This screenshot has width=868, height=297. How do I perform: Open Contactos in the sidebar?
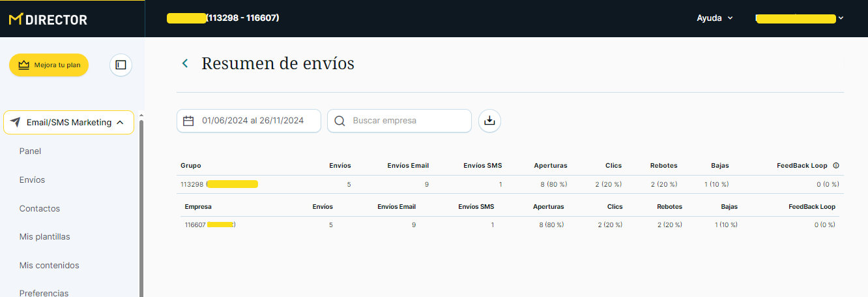pyautogui.click(x=39, y=209)
